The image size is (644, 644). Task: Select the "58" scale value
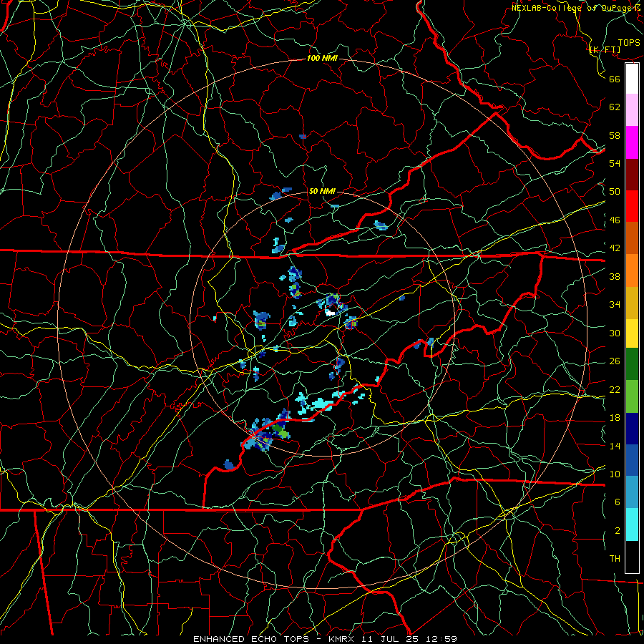pos(615,135)
